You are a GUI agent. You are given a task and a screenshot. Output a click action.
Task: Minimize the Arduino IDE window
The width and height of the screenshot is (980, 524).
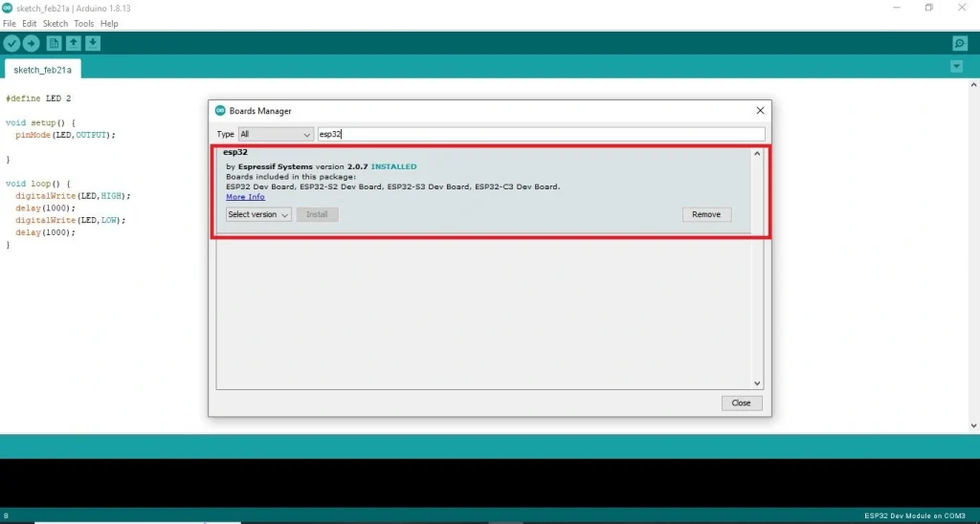[x=897, y=8]
